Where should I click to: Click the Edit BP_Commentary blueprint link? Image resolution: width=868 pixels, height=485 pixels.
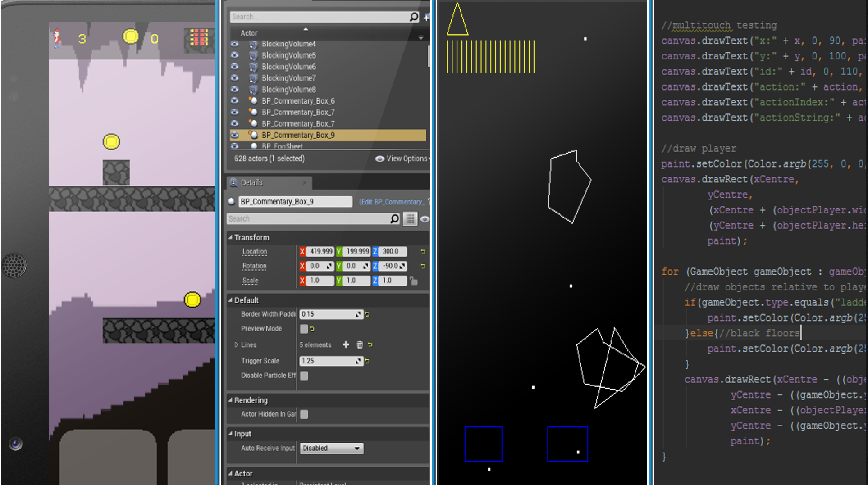pyautogui.click(x=391, y=202)
